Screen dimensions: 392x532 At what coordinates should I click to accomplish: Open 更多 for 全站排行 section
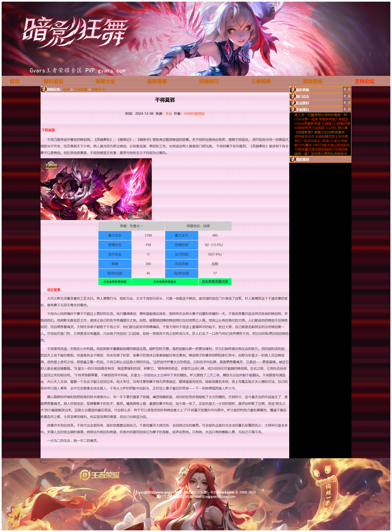(x=347, y=109)
